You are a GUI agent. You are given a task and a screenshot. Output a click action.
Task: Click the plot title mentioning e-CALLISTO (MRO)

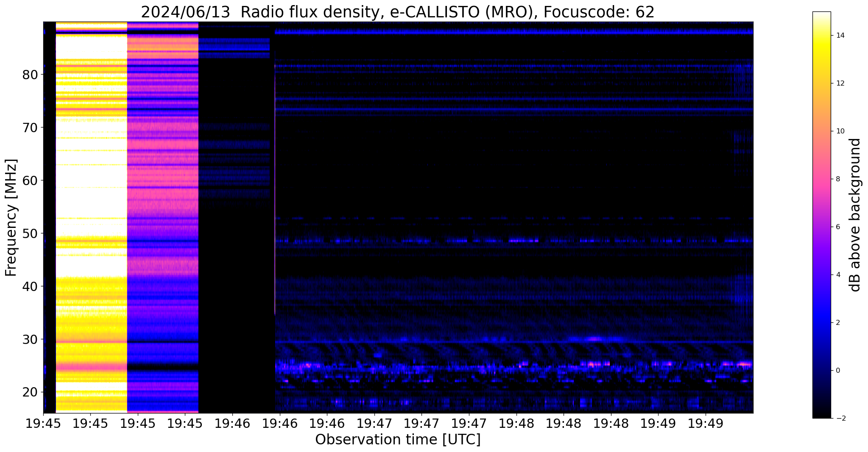click(398, 12)
